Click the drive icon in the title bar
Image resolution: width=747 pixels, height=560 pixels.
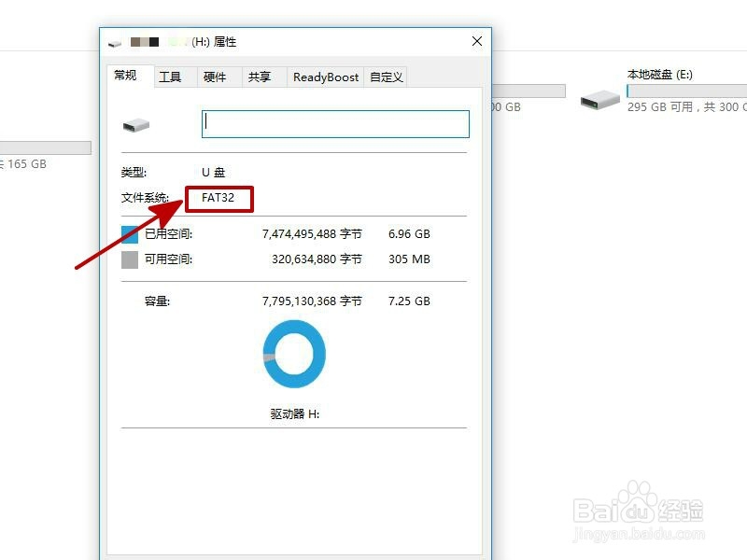(114, 41)
